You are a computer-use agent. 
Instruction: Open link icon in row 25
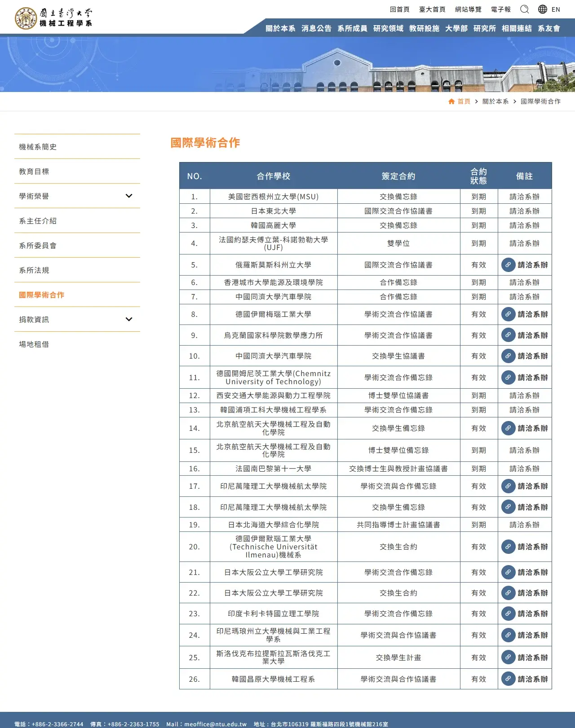(x=508, y=657)
